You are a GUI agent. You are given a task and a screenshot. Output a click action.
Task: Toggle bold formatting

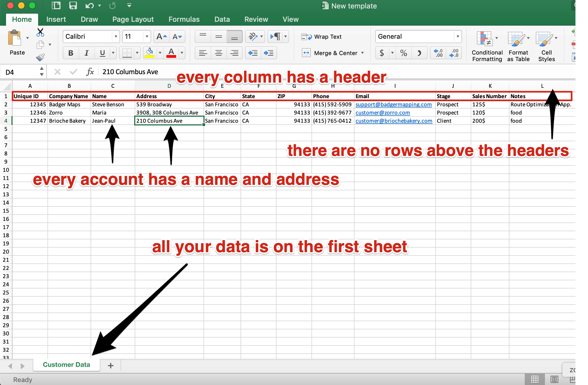click(71, 53)
